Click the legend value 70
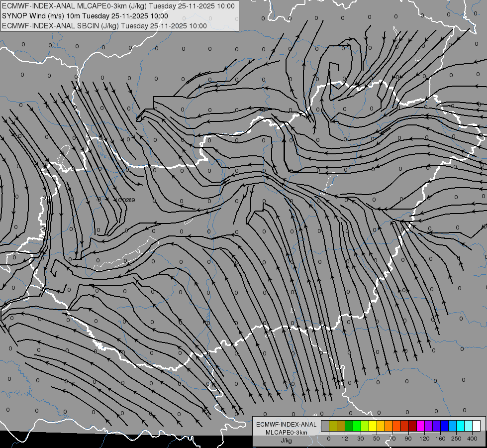Screen dimensions: 487x448 coord(392,439)
